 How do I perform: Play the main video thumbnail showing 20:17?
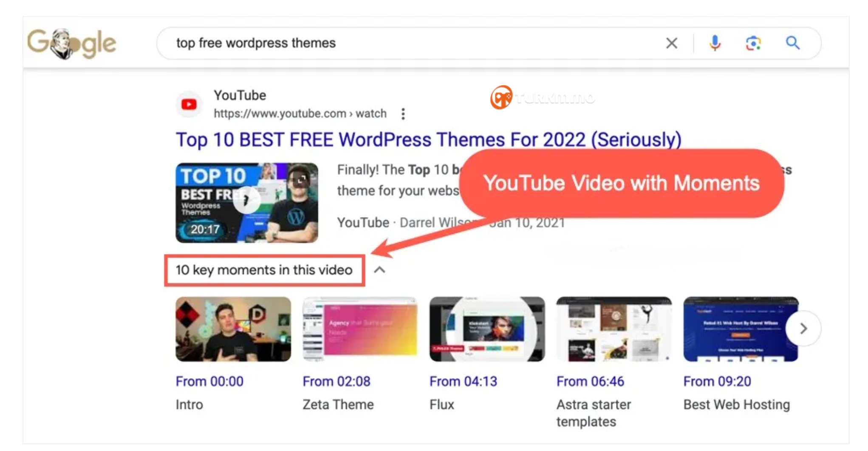point(247,203)
